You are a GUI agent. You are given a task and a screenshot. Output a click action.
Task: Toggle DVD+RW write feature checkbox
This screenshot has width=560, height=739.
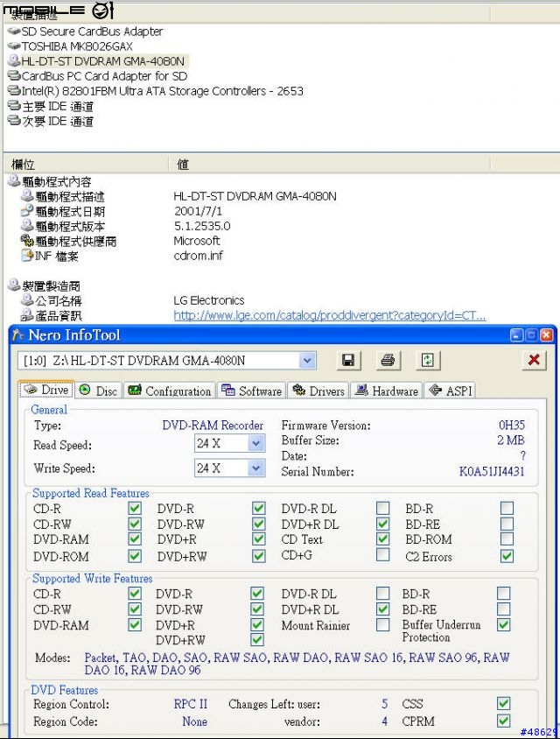tap(257, 640)
